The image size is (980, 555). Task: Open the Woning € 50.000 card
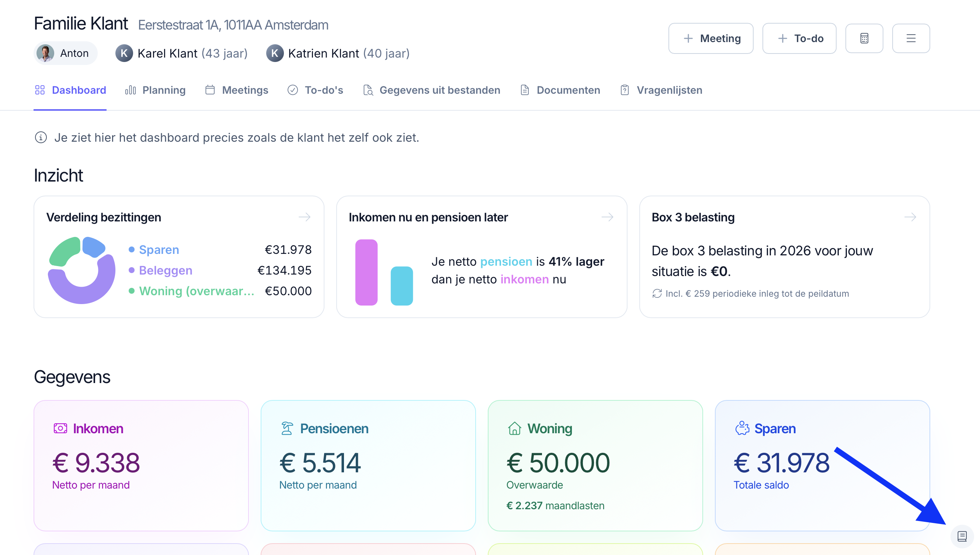point(595,465)
